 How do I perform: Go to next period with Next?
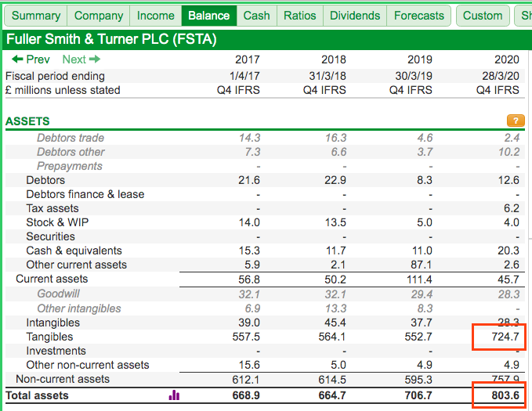(81, 59)
